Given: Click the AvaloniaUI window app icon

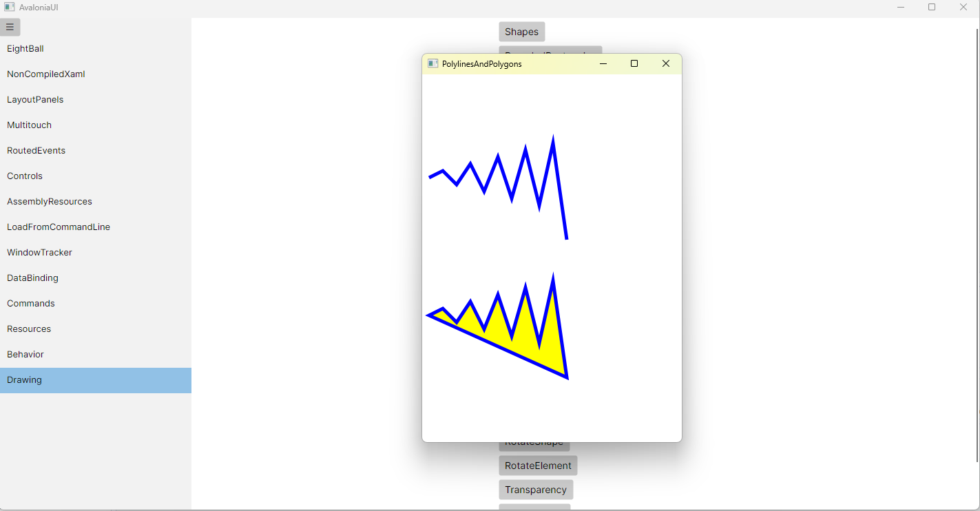Looking at the screenshot, I should pos(9,7).
